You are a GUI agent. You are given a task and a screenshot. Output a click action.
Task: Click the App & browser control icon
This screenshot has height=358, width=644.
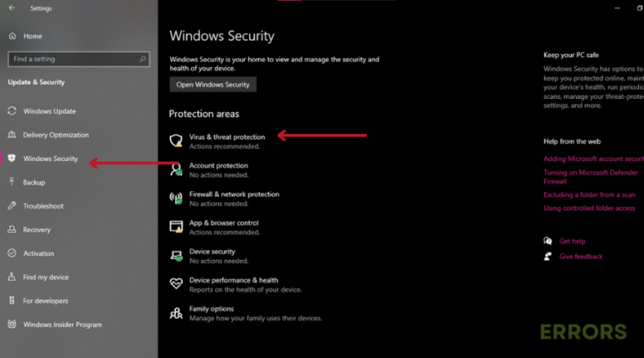pyautogui.click(x=176, y=226)
